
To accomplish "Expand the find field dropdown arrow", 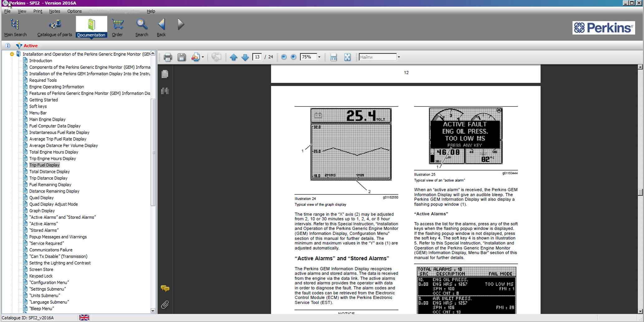I will click(399, 57).
